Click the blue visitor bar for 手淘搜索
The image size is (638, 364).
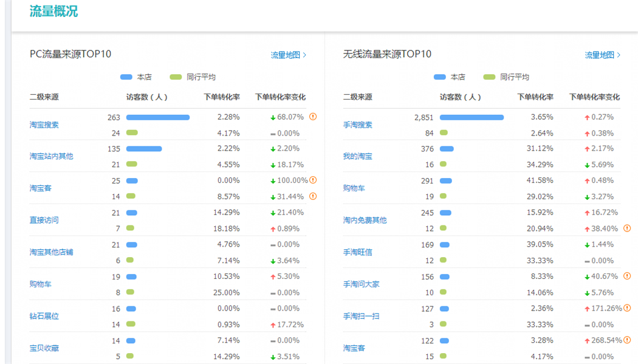pyautogui.click(x=472, y=117)
